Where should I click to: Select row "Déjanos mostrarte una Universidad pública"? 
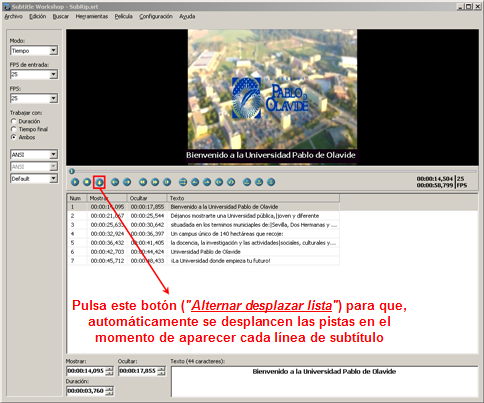(x=204, y=216)
